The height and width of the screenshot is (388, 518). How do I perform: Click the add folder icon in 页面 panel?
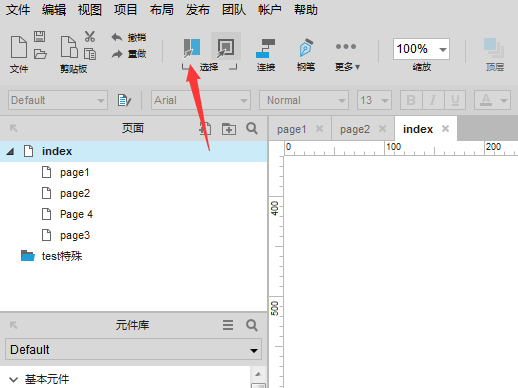229,128
